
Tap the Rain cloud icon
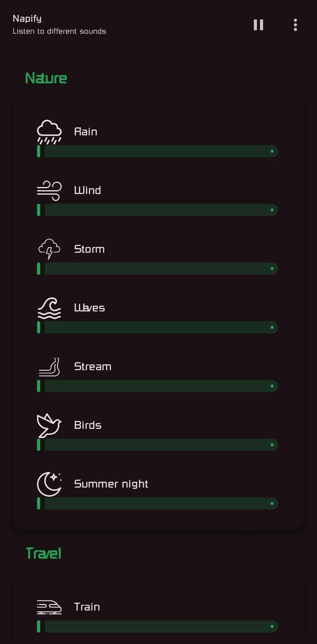(x=49, y=132)
